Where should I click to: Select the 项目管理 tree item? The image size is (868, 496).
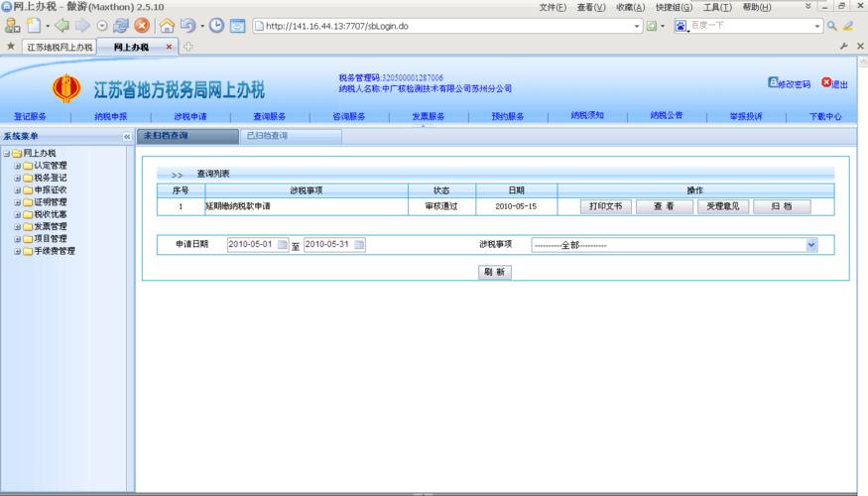(51, 239)
